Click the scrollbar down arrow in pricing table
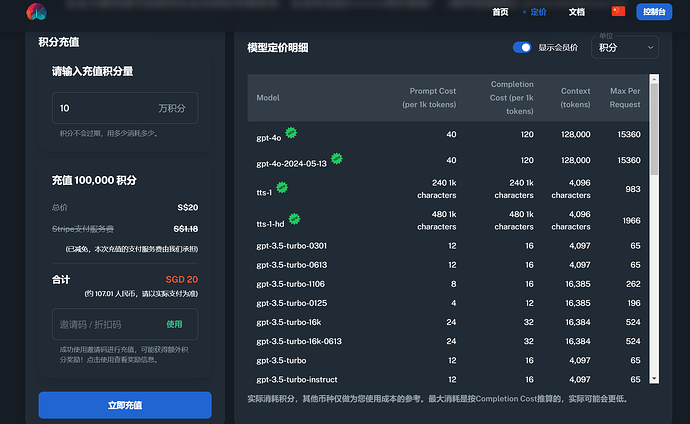690x424 pixels. point(654,379)
